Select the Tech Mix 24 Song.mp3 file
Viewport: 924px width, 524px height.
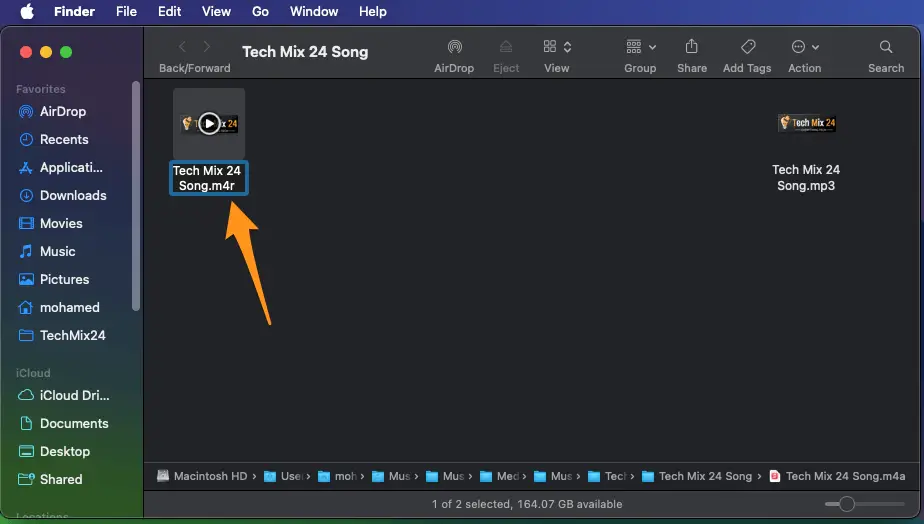[806, 124]
